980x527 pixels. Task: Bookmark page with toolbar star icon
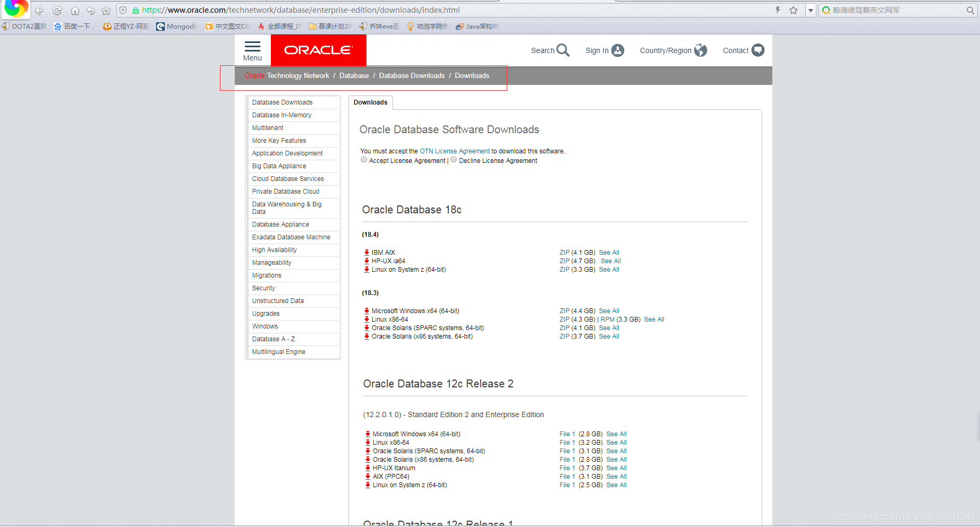[x=106, y=11]
